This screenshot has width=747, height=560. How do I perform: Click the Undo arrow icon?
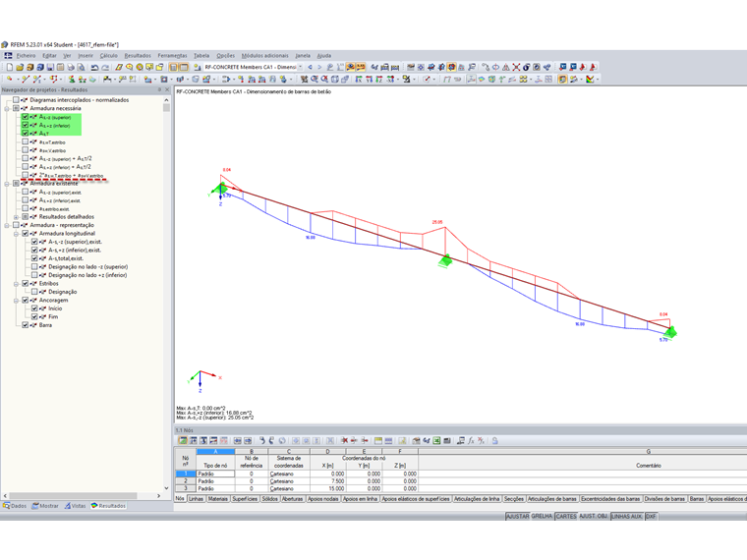pos(94,67)
